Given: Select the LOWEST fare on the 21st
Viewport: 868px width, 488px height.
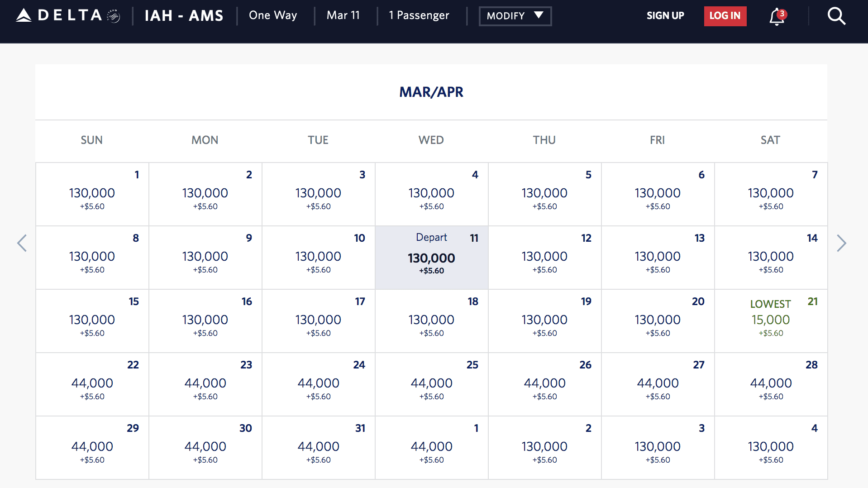Looking at the screenshot, I should point(771,321).
